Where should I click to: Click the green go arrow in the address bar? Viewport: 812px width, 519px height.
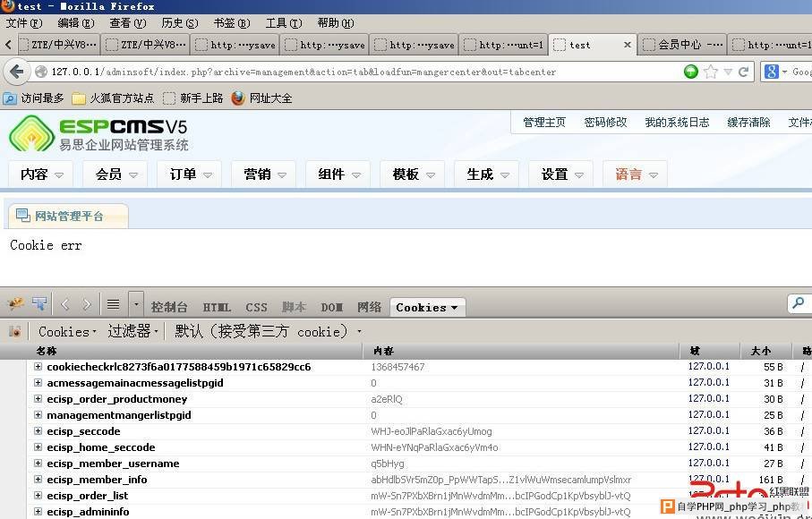pos(691,72)
